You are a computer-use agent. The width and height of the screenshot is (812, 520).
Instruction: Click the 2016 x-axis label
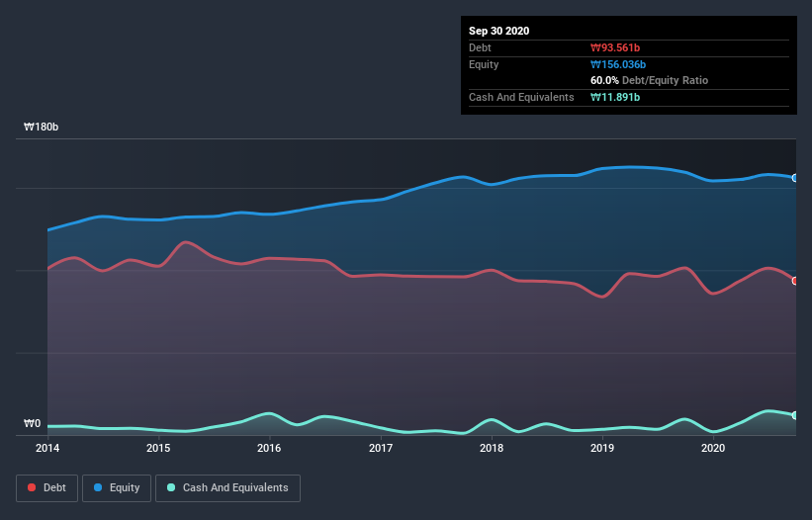click(269, 448)
